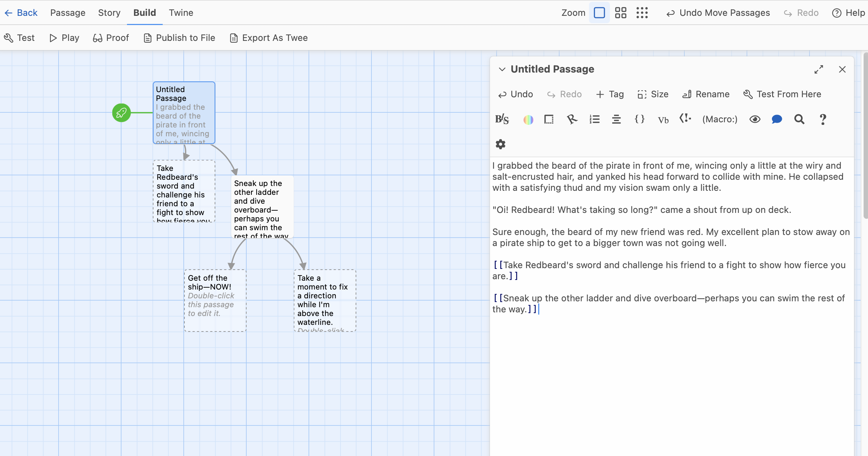868x456 pixels.
Task: Maximize passage editor with expand arrows
Action: [x=819, y=69]
